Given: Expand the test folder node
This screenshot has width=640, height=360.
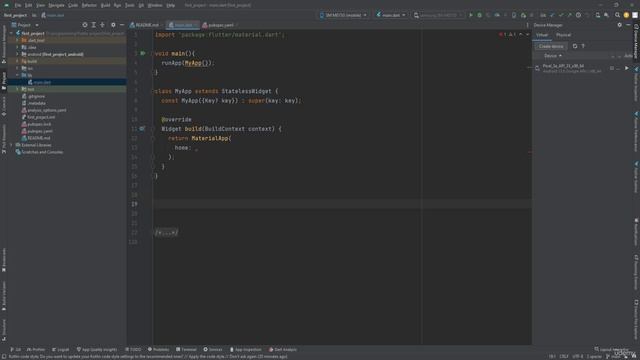Looking at the screenshot, I should pos(18,89).
